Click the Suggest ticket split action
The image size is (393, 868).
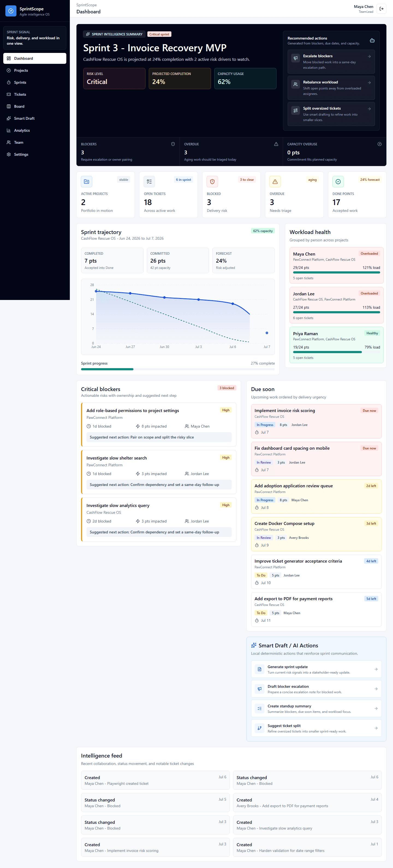316,728
